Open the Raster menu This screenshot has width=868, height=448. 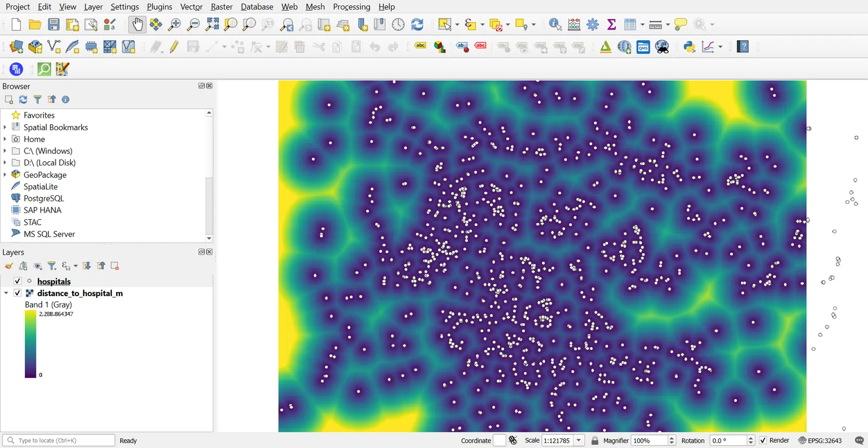coord(221,7)
